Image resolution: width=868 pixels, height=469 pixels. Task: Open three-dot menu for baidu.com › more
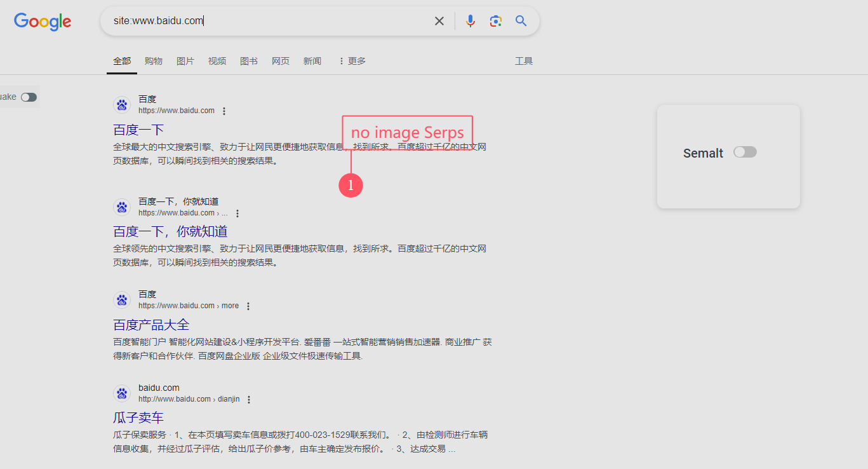(x=248, y=306)
